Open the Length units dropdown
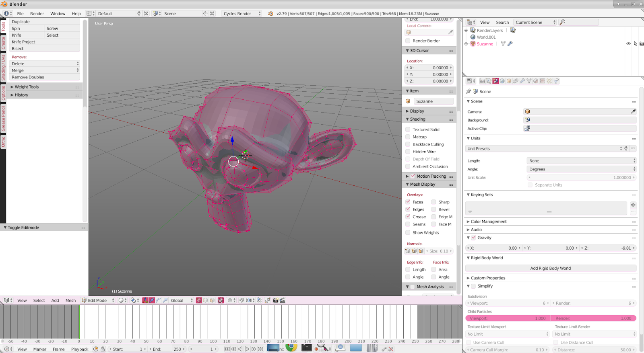This screenshot has height=353, width=644. pyautogui.click(x=581, y=160)
